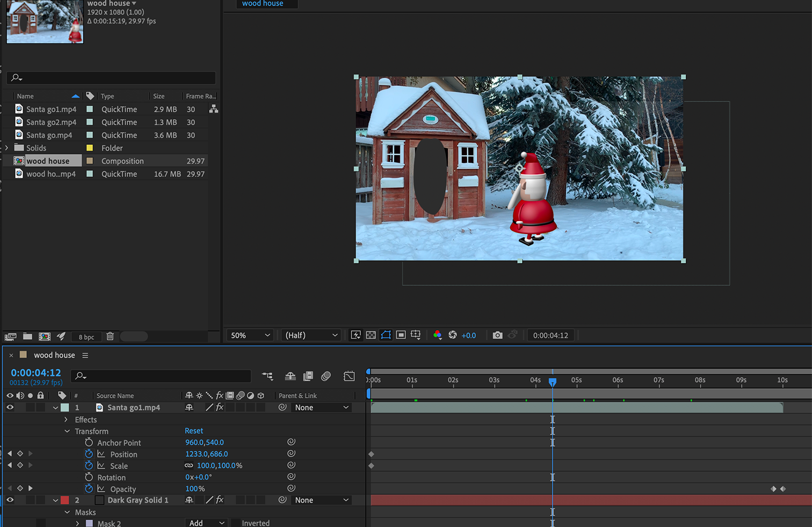
Task: Hide Dark Gray Solid 1 layer eye
Action: point(10,500)
